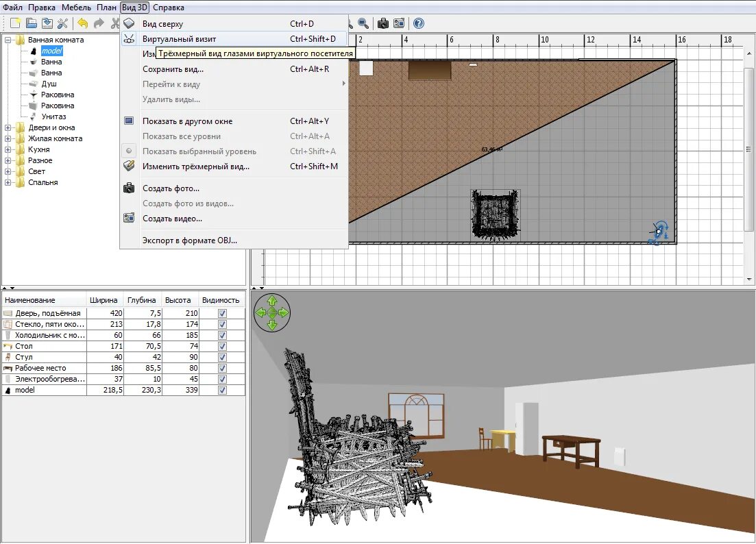Click the Душ catalog item icon
The image size is (756, 544).
[x=34, y=84]
